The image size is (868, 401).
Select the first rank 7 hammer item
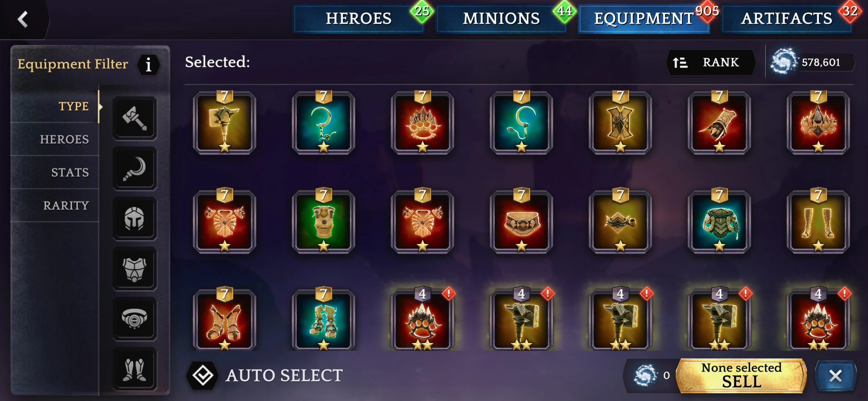224,123
